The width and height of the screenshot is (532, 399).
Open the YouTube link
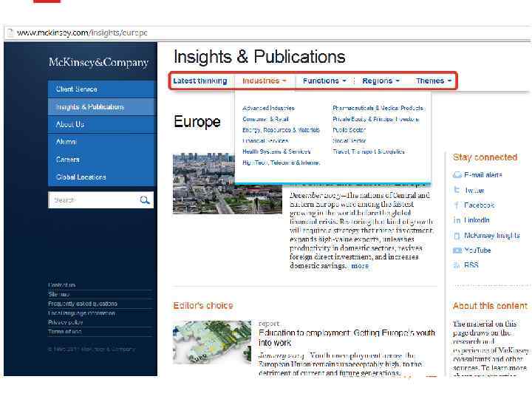coord(477,250)
